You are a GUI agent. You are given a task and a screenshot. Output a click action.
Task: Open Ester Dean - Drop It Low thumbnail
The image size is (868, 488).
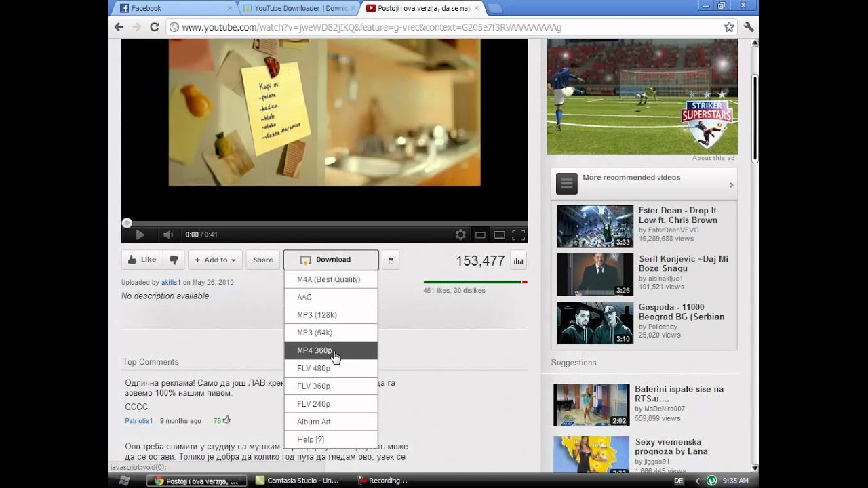595,226
